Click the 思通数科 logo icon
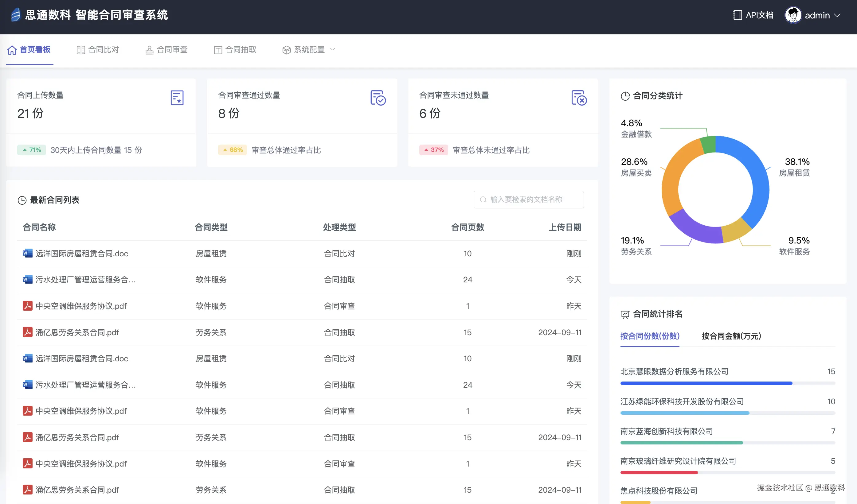 click(x=15, y=15)
